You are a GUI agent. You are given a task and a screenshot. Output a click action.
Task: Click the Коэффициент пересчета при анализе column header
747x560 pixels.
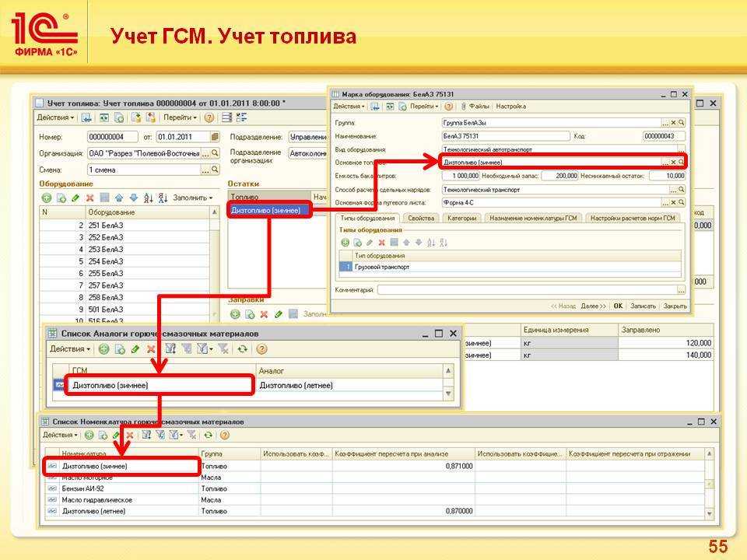(x=404, y=453)
